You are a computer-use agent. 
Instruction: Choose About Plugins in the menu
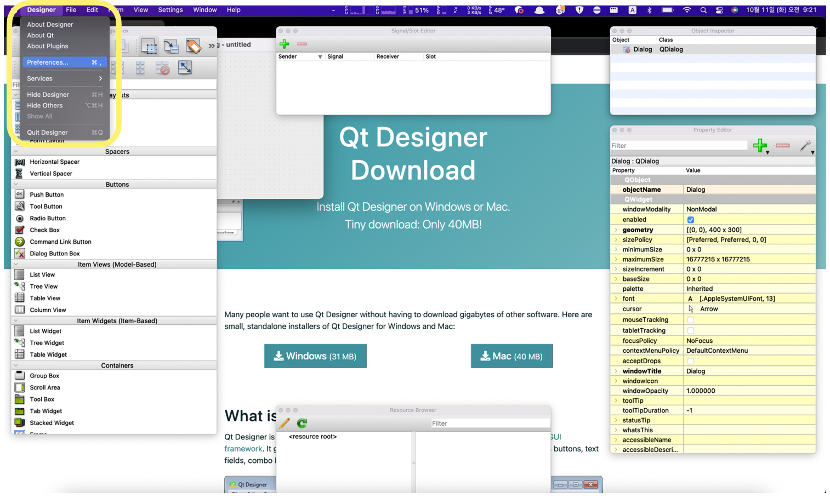click(x=48, y=46)
